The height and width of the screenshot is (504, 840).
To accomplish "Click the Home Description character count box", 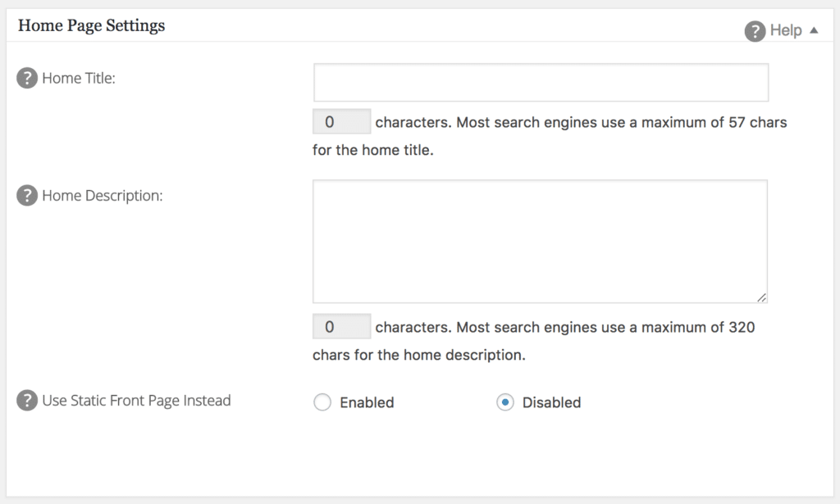I will tap(342, 326).
